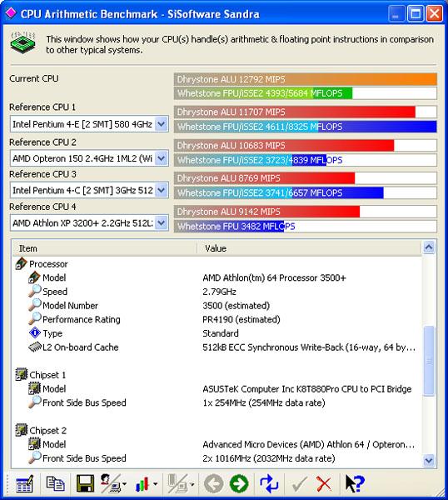Viewport: 448px width, 500px height.
Task: Click the magnifier icon beside Performance Rating
Action: [34, 318]
